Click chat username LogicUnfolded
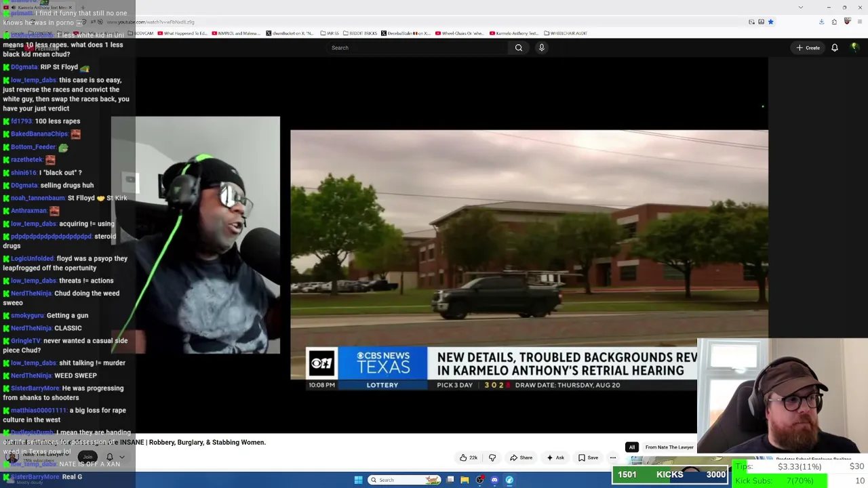Screen dimensions: 868x488 click(x=32, y=258)
